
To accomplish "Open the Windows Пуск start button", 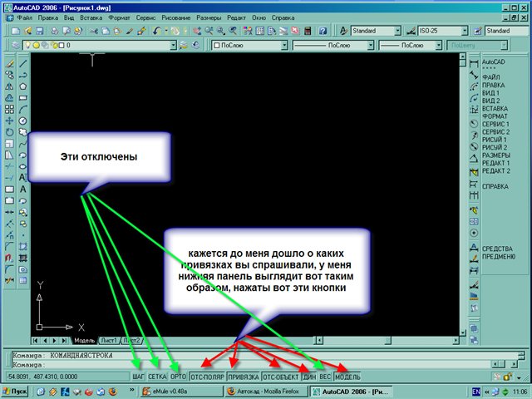I will point(17,391).
